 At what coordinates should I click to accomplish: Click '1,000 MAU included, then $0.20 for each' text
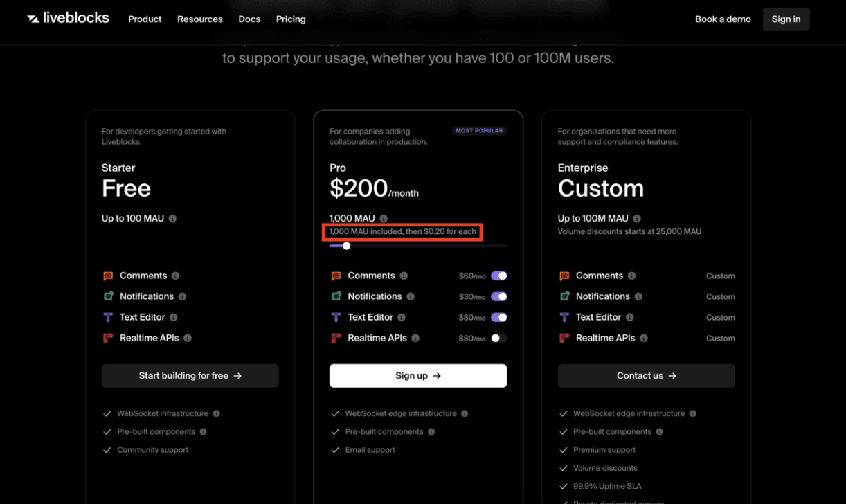[403, 231]
